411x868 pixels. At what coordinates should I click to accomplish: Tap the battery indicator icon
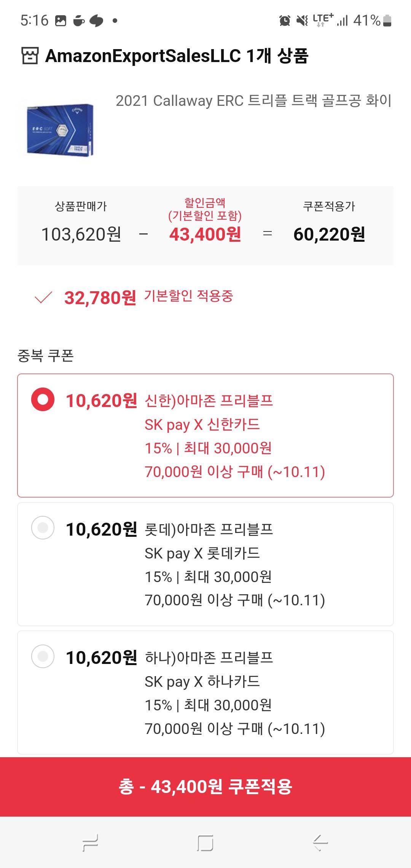387,21
